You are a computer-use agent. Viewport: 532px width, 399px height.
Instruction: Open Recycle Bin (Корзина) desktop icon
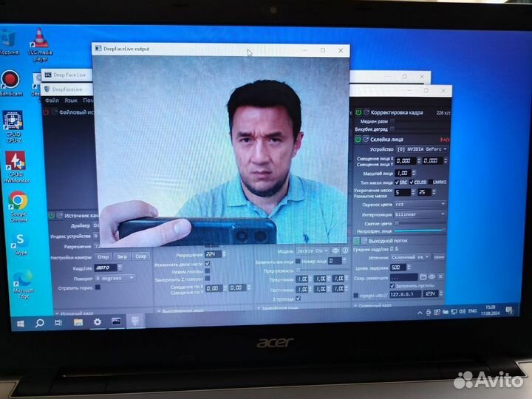click(8, 42)
